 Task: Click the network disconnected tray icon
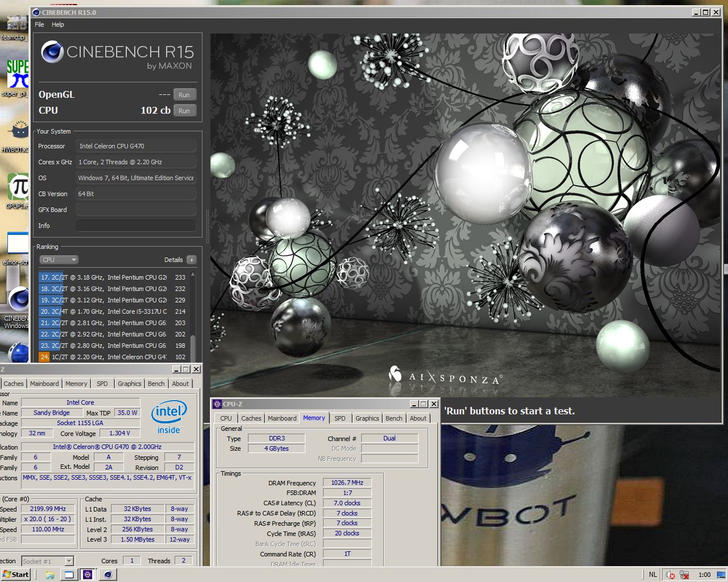click(684, 575)
